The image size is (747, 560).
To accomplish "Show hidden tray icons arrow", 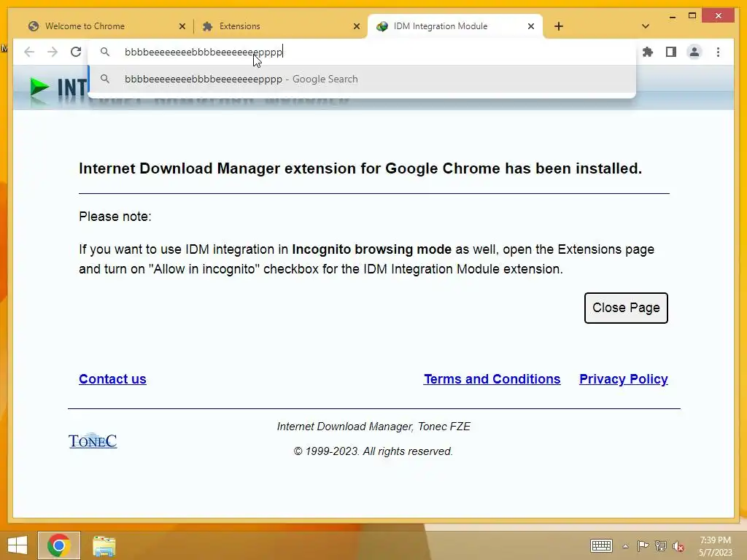I will tap(625, 546).
